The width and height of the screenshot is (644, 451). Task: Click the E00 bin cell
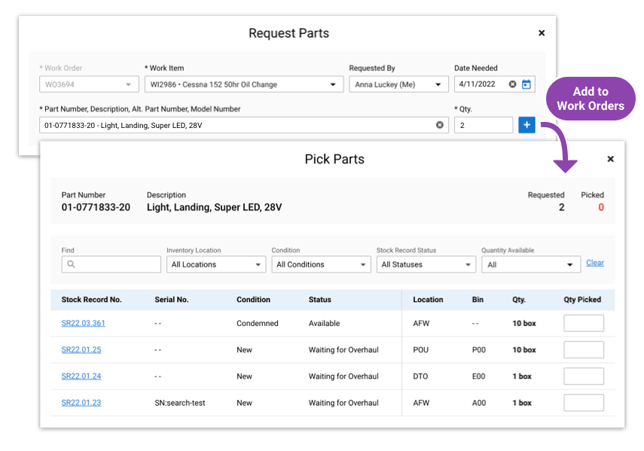478,376
